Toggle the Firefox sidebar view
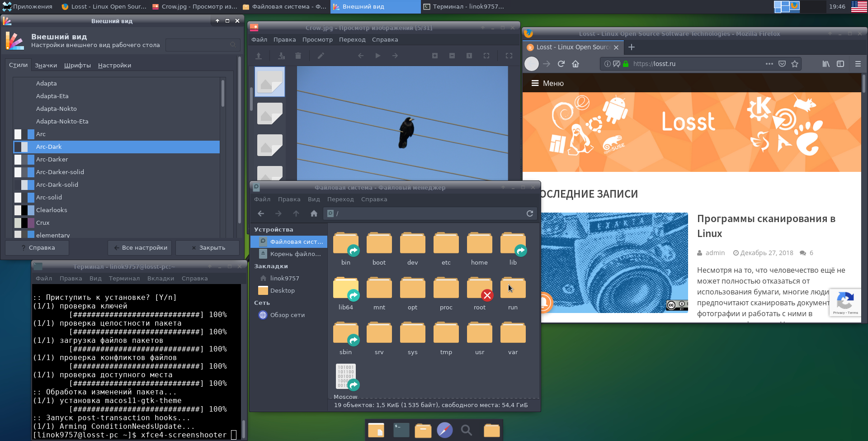The height and width of the screenshot is (441, 868). click(x=840, y=64)
